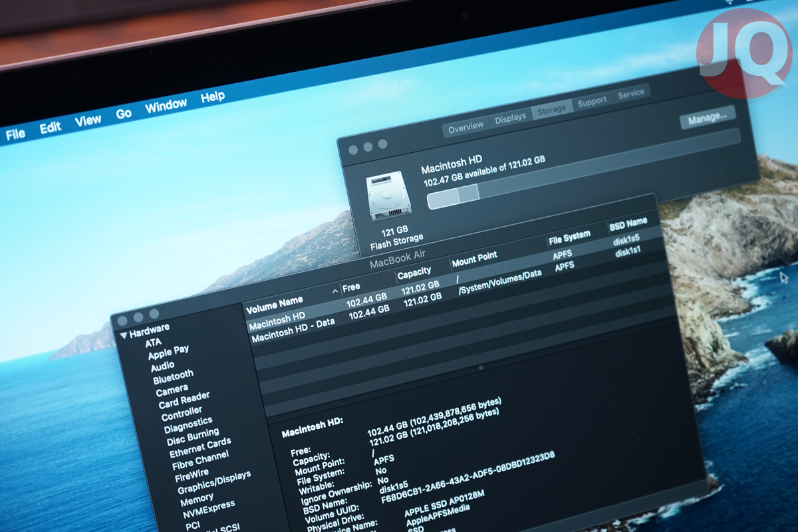Click disk1s5 in the BSD Name column
The height and width of the screenshot is (532, 798).
coord(626,240)
